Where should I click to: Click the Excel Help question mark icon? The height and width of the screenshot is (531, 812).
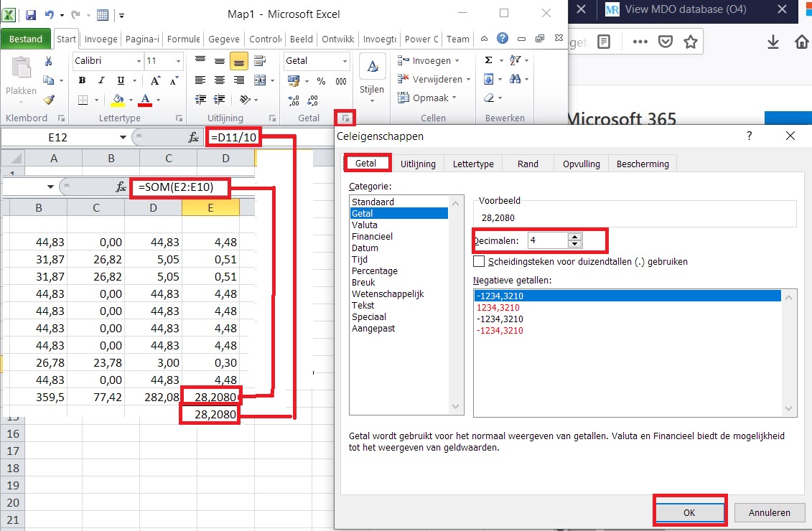[x=503, y=39]
